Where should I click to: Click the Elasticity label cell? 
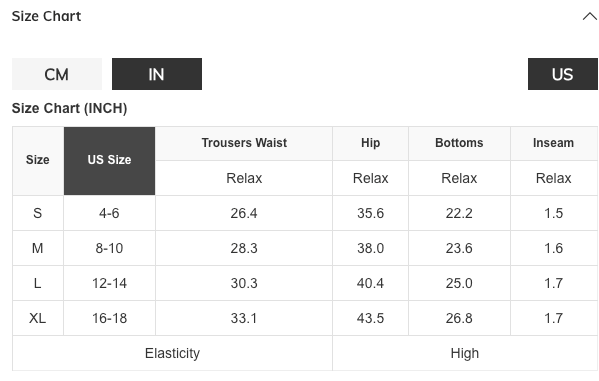(172, 353)
